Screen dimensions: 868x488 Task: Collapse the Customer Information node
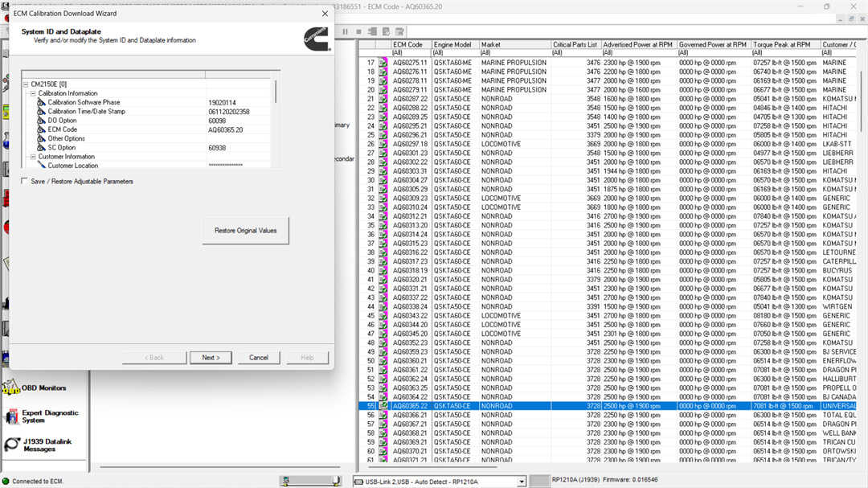(x=33, y=157)
